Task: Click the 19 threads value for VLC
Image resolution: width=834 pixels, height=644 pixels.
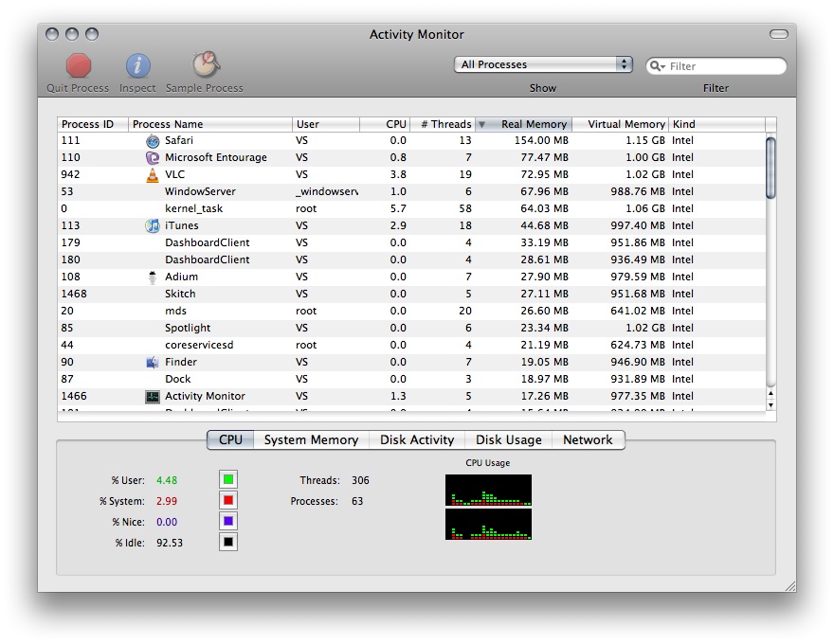Action: tap(465, 175)
